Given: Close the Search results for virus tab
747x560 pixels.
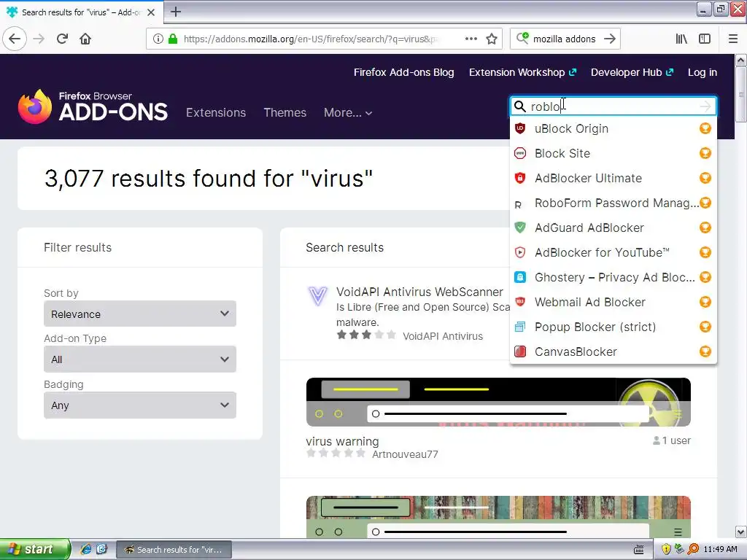Looking at the screenshot, I should point(151,12).
